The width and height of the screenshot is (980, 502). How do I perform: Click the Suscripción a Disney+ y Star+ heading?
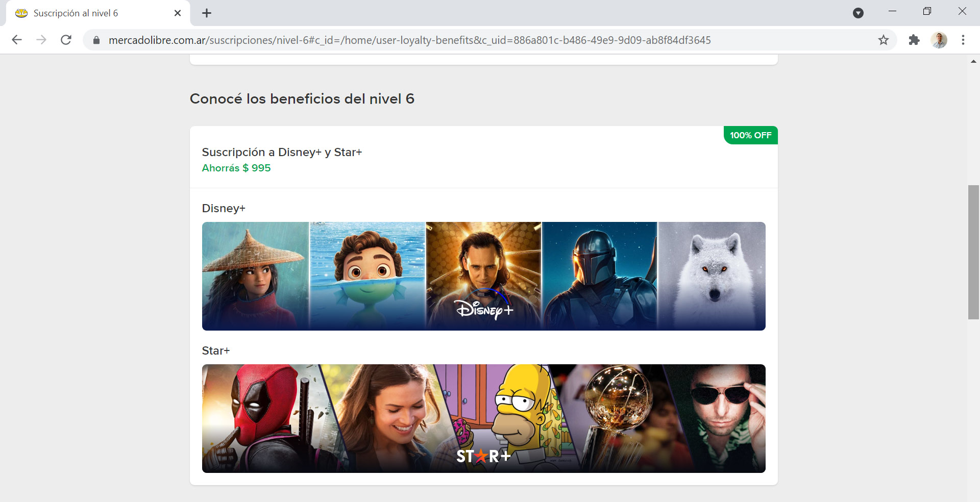click(282, 152)
